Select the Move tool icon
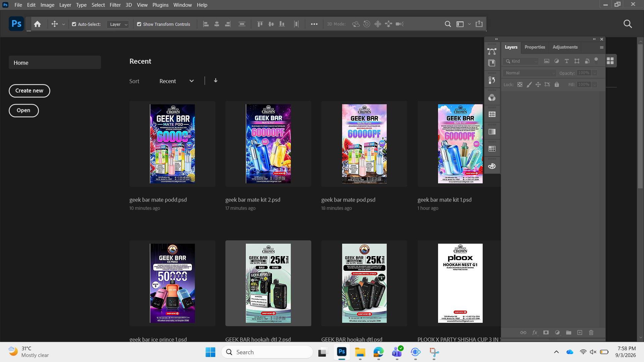644x362 pixels. (54, 24)
